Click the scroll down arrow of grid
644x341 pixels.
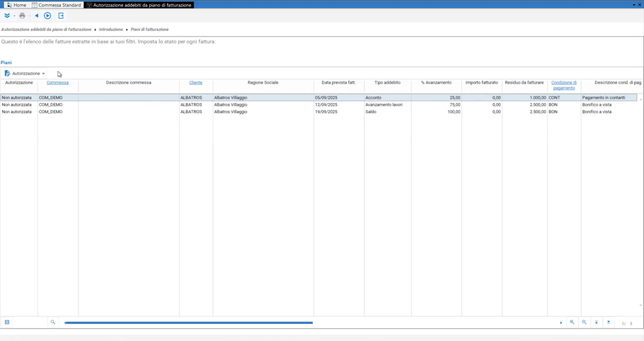641,305
